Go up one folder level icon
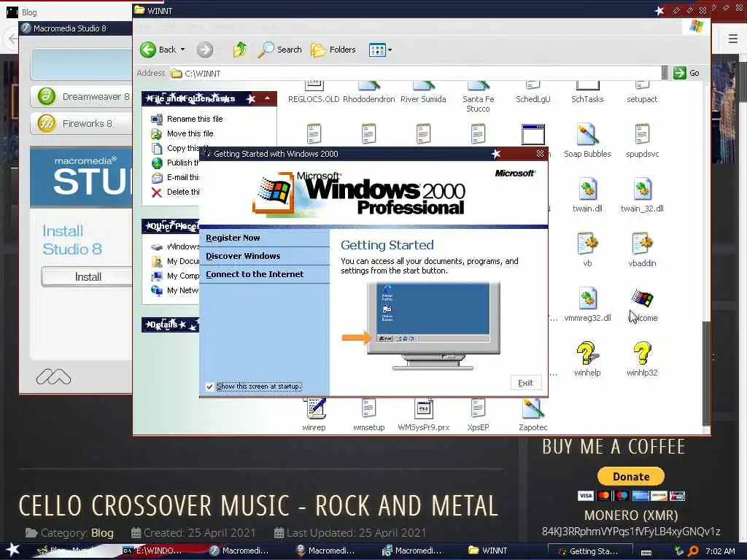Screen dimensions: 747x560 pyautogui.click(x=240, y=49)
